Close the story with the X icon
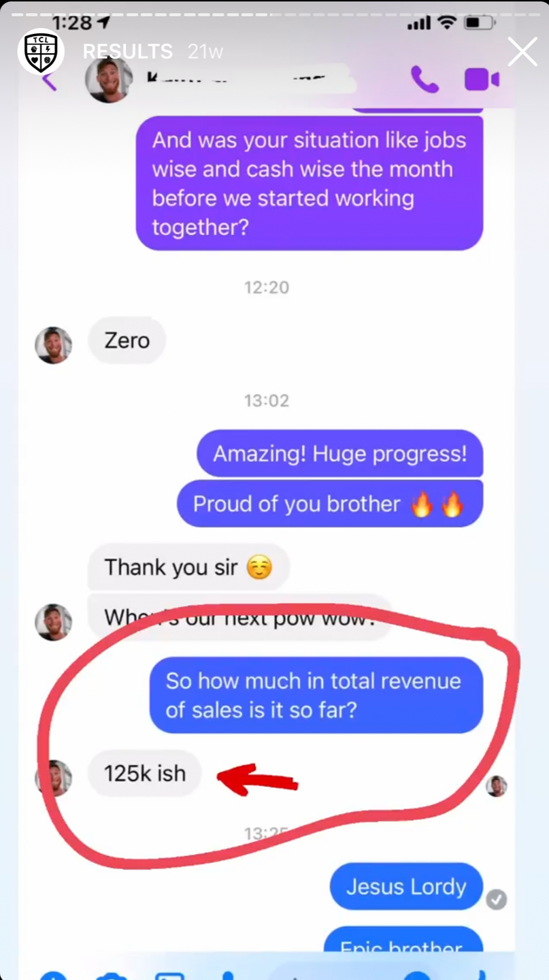The width and height of the screenshot is (549, 980). [522, 52]
